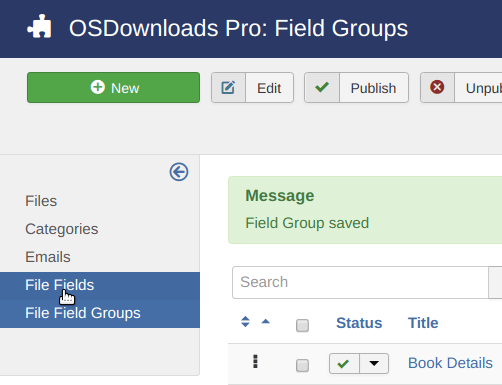Open Emails in the sidebar menu
Screen dimensions: 502x385
(48, 257)
